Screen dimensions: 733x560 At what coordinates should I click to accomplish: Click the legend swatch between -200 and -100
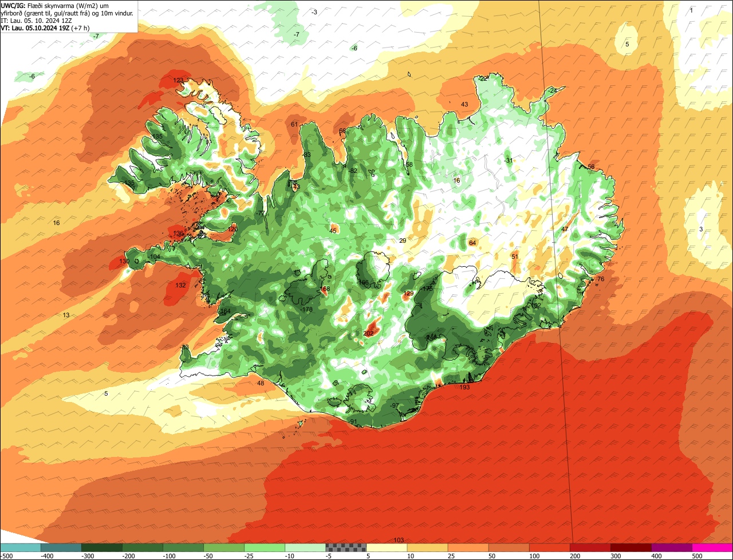click(143, 547)
